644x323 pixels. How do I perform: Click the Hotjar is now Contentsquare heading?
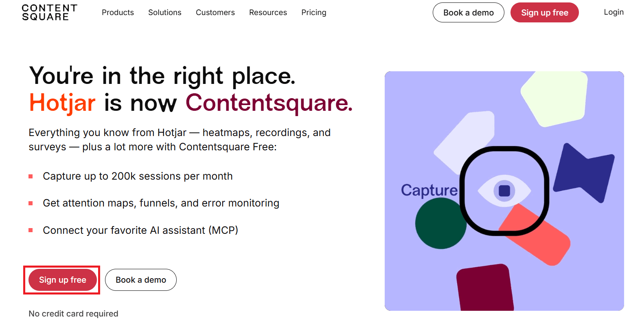tap(191, 103)
